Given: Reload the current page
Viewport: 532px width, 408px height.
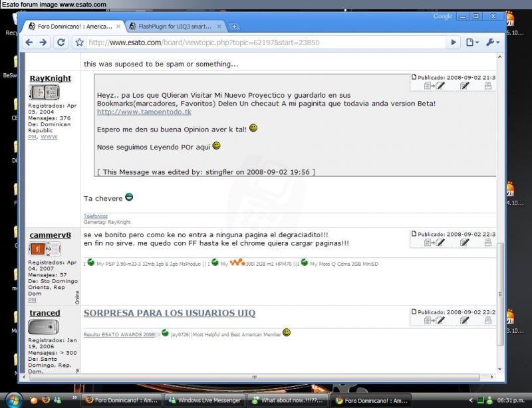Looking at the screenshot, I should [61, 42].
